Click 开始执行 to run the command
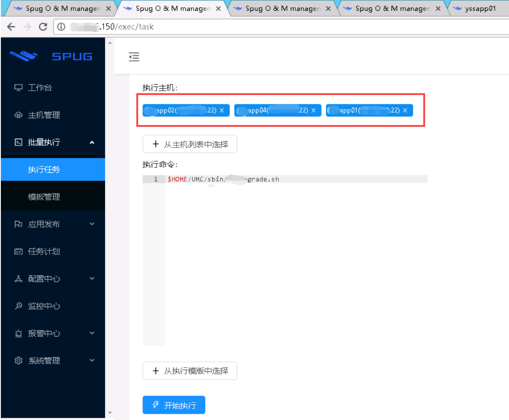The width and height of the screenshot is (509, 420). 174,405
